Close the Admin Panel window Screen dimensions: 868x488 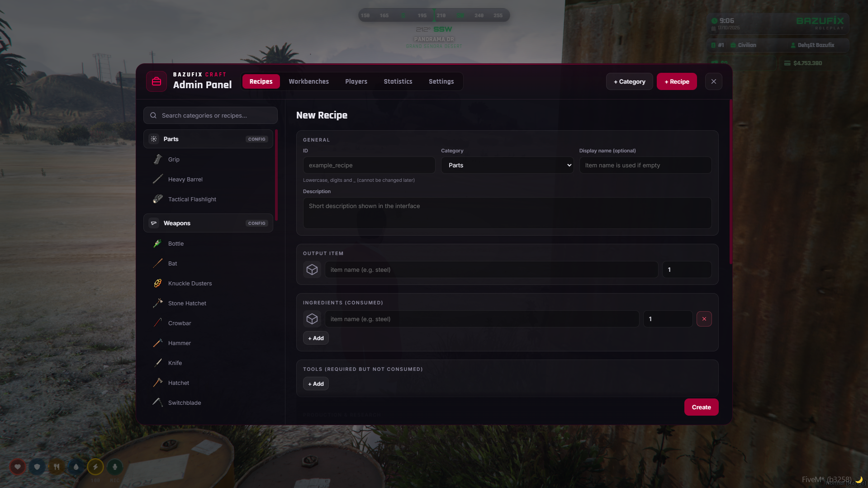click(714, 81)
